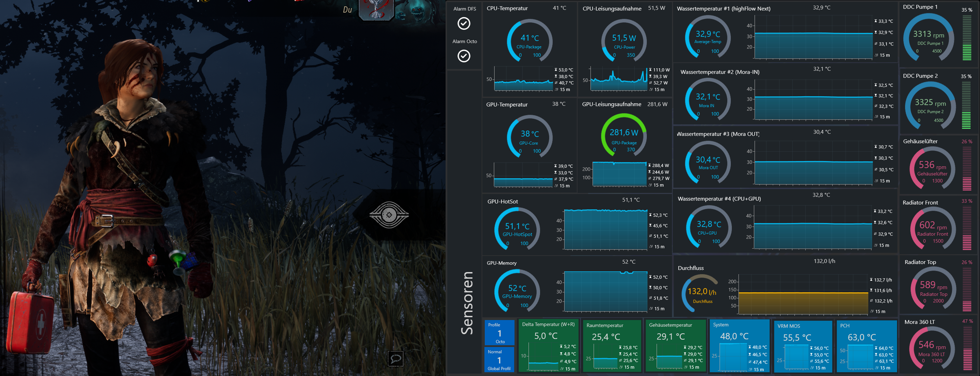Click the green GPU-Package 281,6 W gauge

tap(623, 135)
